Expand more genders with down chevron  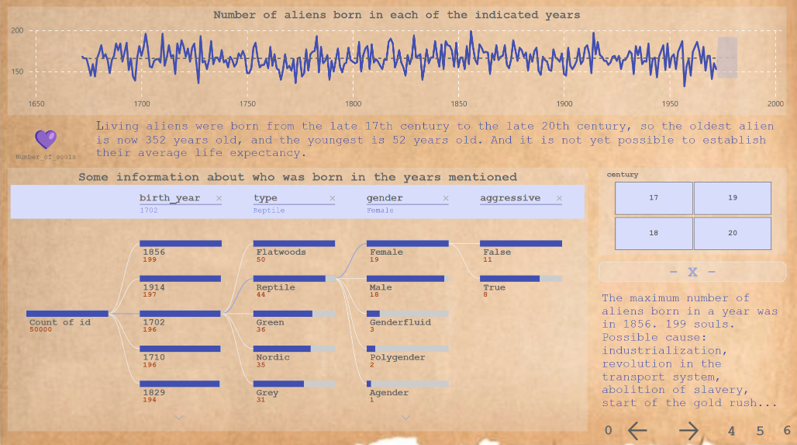click(x=406, y=418)
